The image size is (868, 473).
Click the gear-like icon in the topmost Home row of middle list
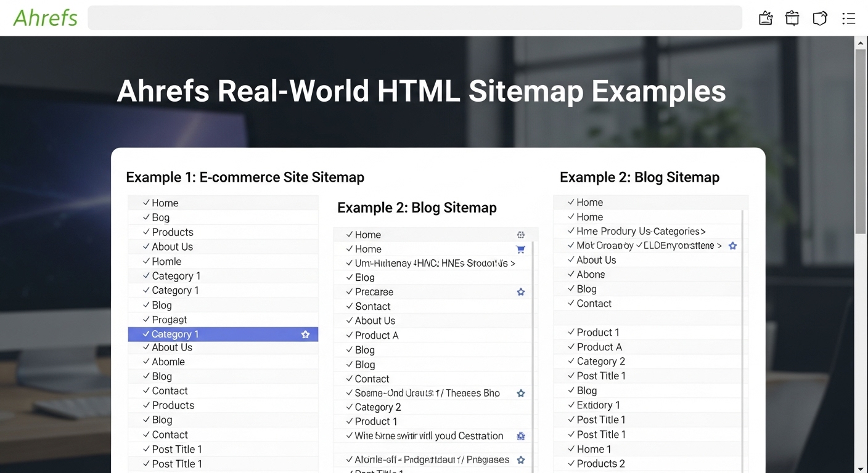click(521, 235)
